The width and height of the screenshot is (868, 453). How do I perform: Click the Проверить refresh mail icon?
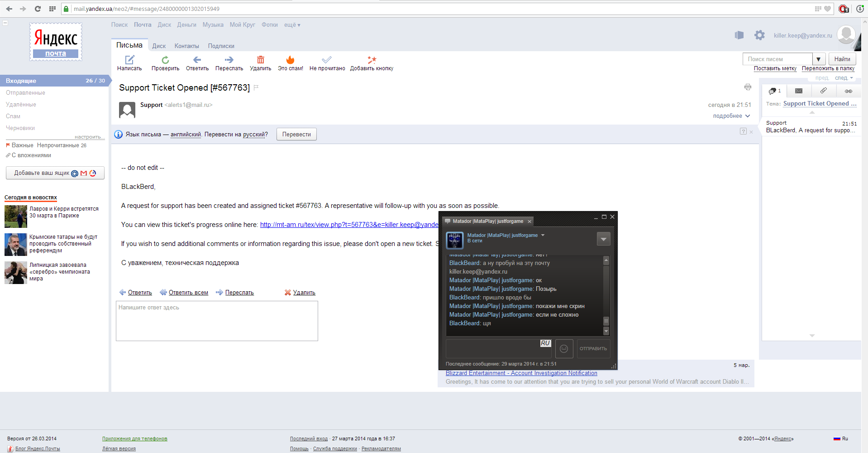click(x=165, y=60)
